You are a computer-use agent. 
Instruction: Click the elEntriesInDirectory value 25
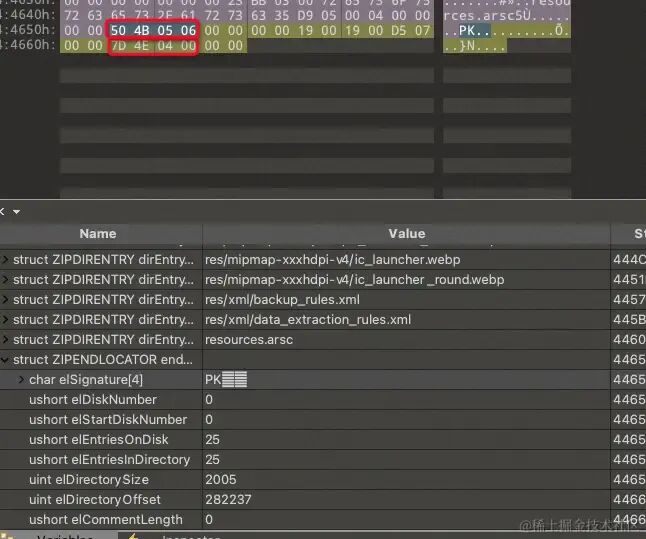point(212,459)
